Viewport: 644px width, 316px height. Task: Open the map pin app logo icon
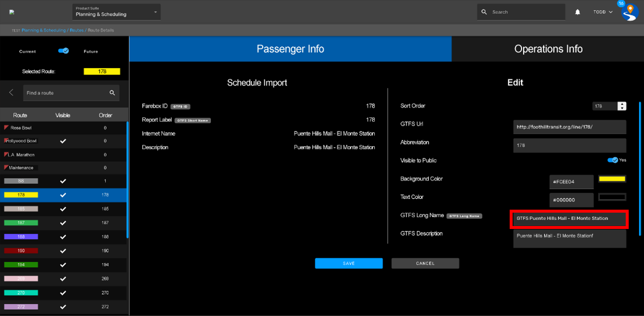[630, 12]
